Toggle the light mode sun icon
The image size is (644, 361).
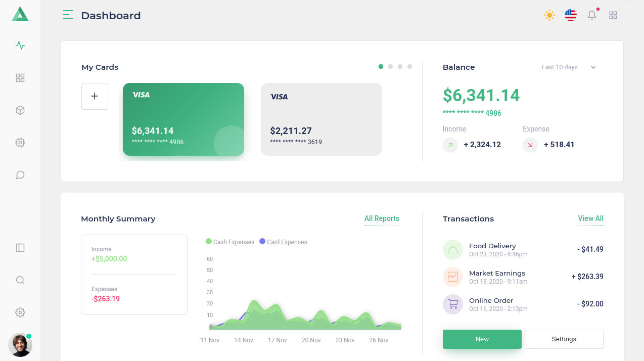tap(549, 15)
